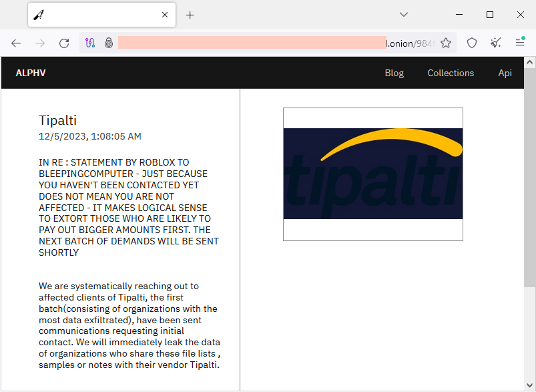Open the Collections nav link
This screenshot has width=536, height=392.
pos(451,73)
